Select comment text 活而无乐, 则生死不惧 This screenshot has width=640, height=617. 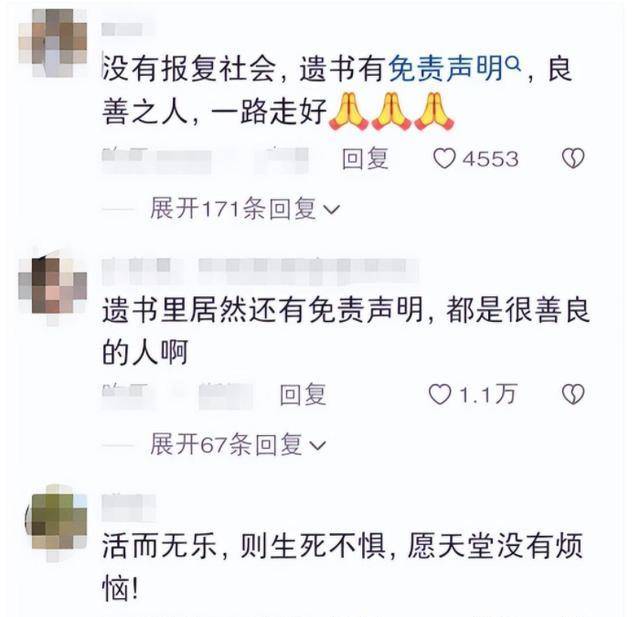(x=244, y=547)
